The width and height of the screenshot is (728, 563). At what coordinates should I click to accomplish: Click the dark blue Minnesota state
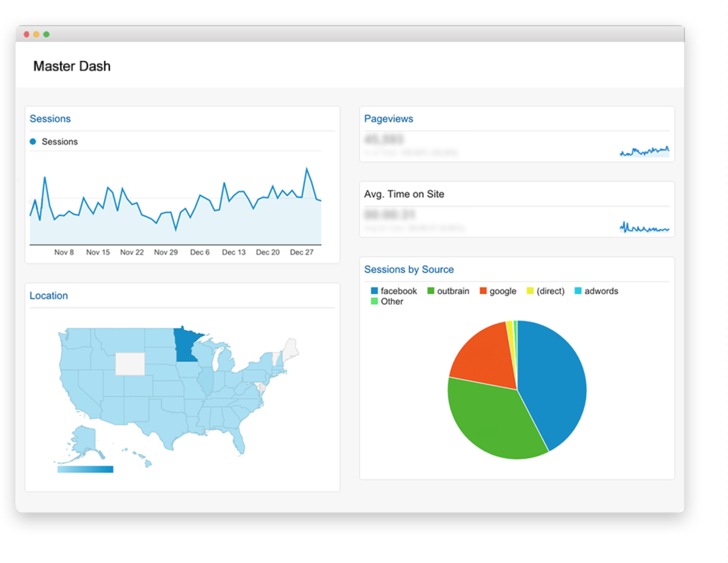tap(185, 345)
